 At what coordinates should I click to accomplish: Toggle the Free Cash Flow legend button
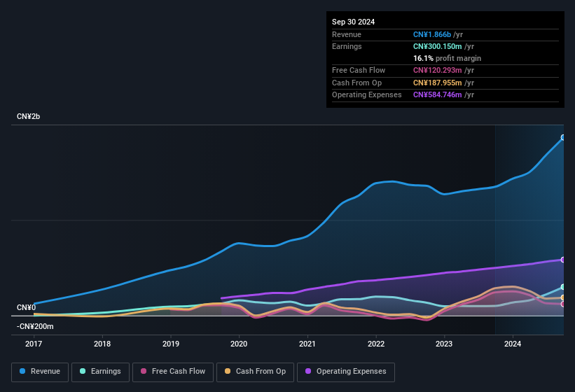click(x=173, y=372)
